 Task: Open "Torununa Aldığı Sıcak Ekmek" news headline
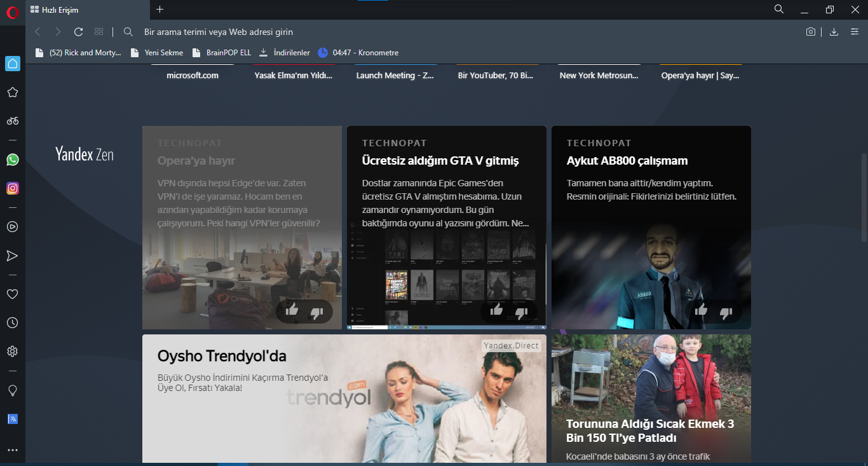pyautogui.click(x=650, y=431)
